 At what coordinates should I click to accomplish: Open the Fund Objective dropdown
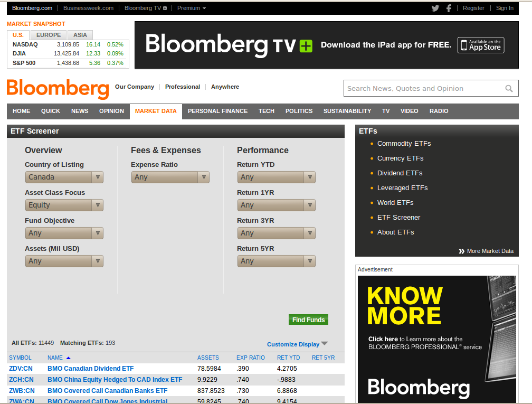click(64, 233)
